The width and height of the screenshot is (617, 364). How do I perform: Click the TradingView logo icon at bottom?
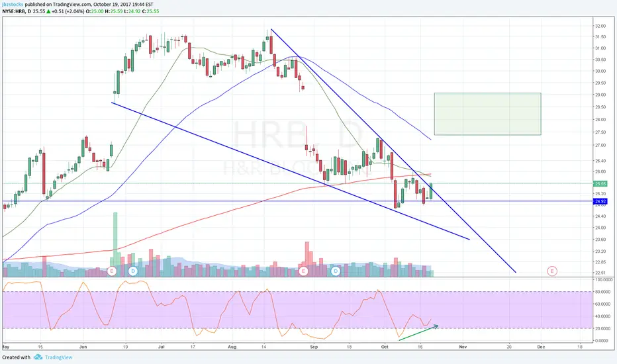[x=38, y=357]
